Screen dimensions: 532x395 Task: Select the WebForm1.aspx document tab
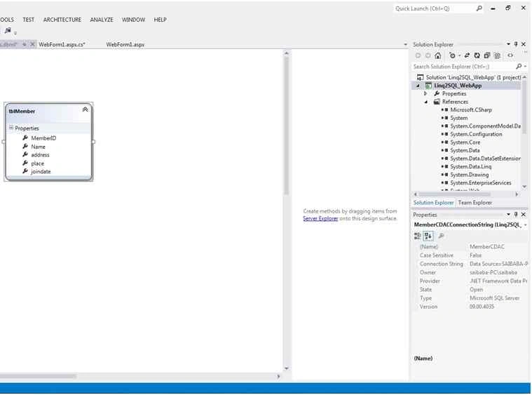point(125,44)
